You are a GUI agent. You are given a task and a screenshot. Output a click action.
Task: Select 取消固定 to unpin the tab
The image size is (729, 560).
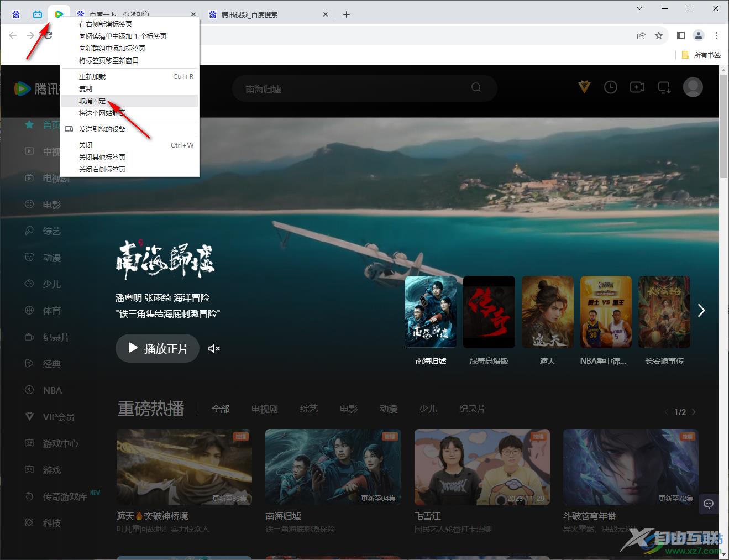pyautogui.click(x=129, y=101)
